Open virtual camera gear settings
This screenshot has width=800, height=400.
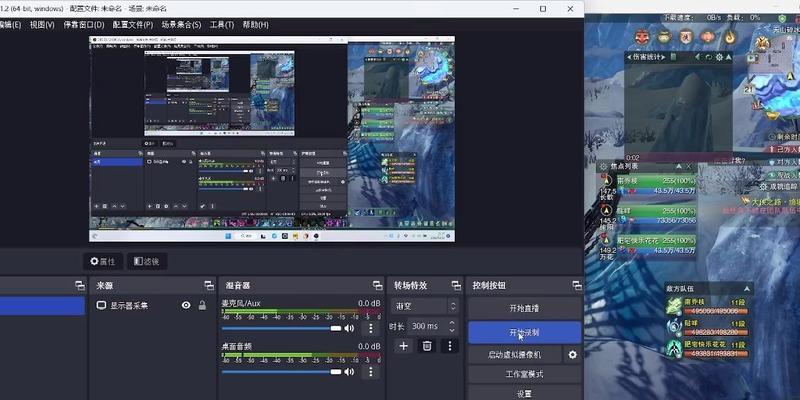pos(573,355)
